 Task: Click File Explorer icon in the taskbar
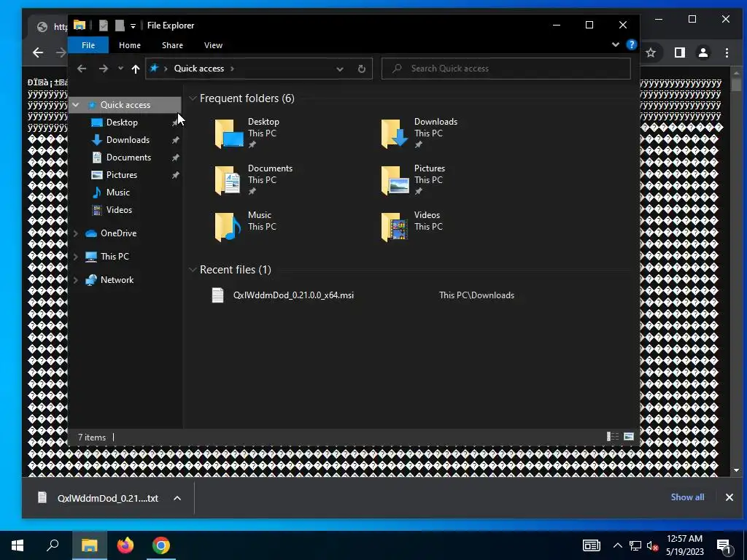coord(89,545)
